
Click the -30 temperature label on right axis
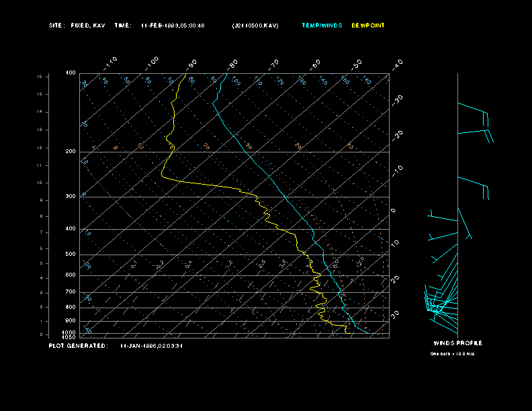coord(397,100)
